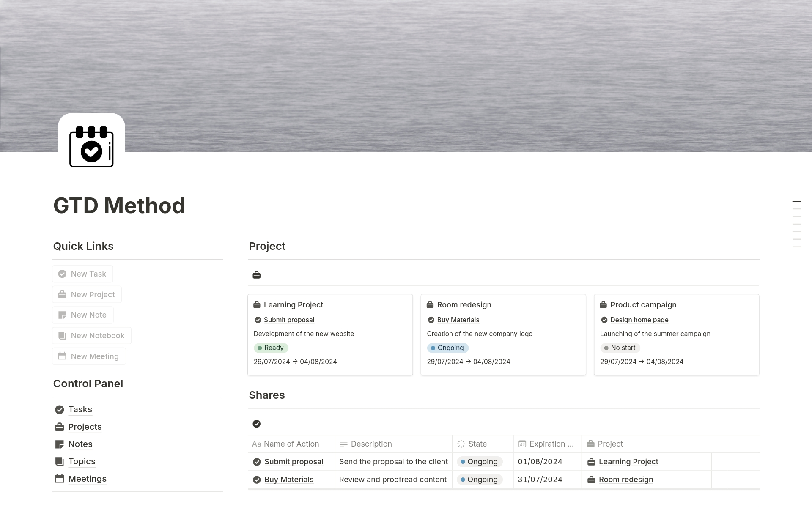812x507 pixels.
Task: Click the GTD Method calendar page icon
Action: (91, 146)
